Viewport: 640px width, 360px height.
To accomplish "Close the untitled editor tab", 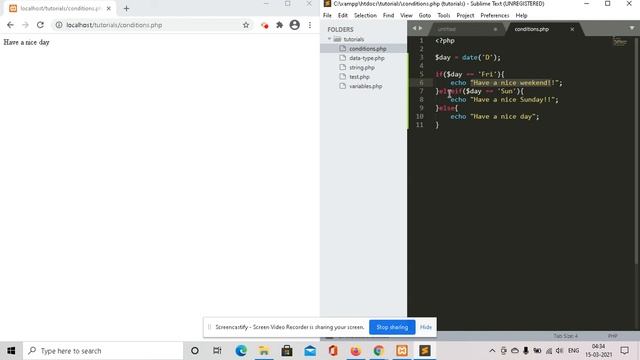I will 495,29.
